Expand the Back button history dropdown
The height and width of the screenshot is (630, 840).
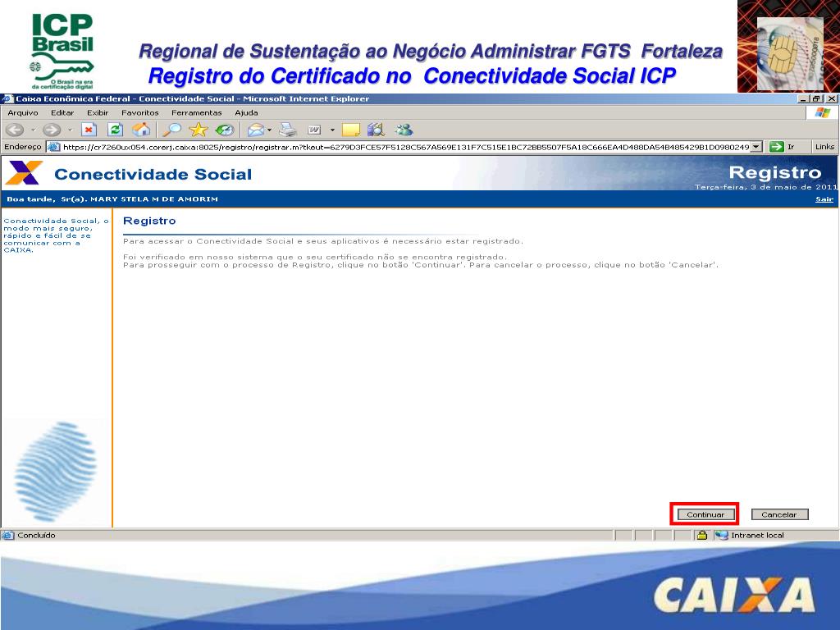(33, 130)
